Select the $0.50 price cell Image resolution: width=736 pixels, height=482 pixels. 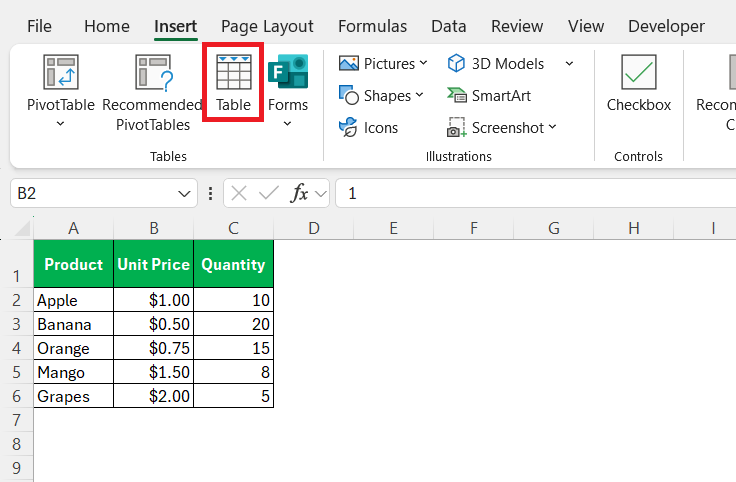click(153, 324)
